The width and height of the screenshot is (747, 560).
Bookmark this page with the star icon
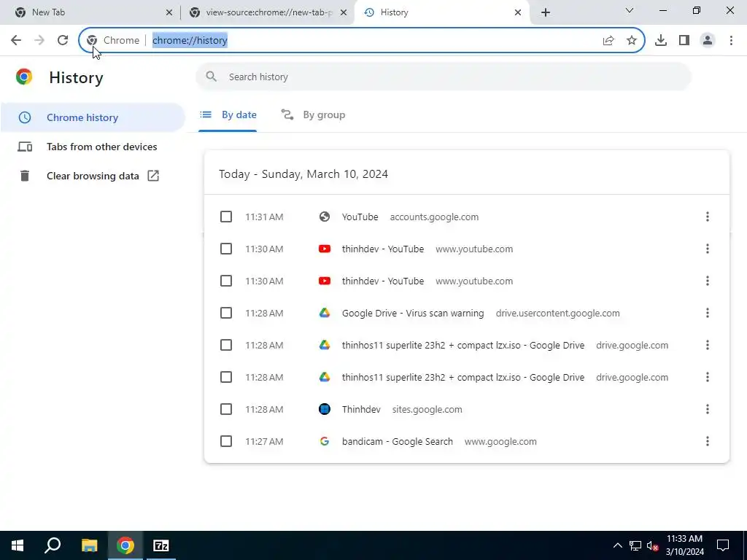632,41
